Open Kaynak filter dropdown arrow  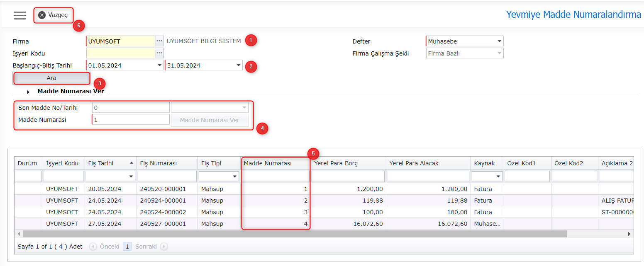coord(498,177)
